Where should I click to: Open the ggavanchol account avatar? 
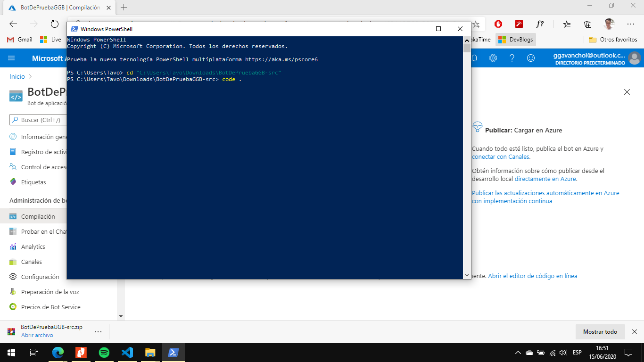point(634,58)
